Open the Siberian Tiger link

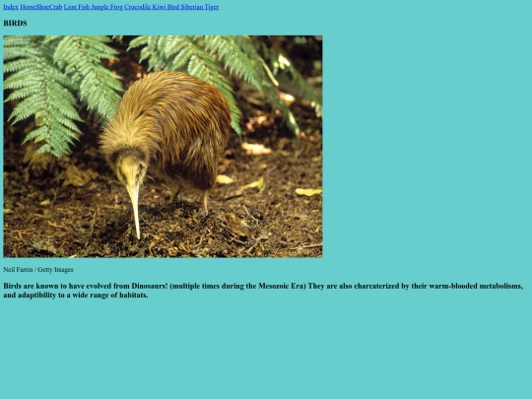pos(200,7)
